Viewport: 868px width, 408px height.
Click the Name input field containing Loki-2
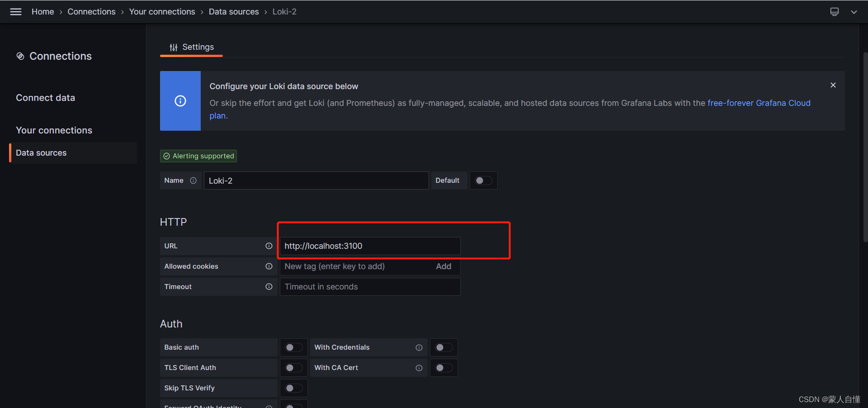[x=316, y=180]
